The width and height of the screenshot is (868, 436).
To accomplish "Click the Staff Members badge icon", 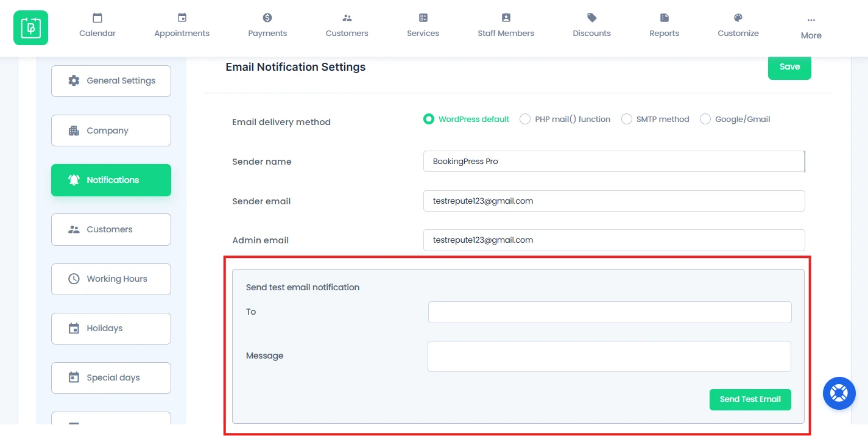I will point(506,18).
